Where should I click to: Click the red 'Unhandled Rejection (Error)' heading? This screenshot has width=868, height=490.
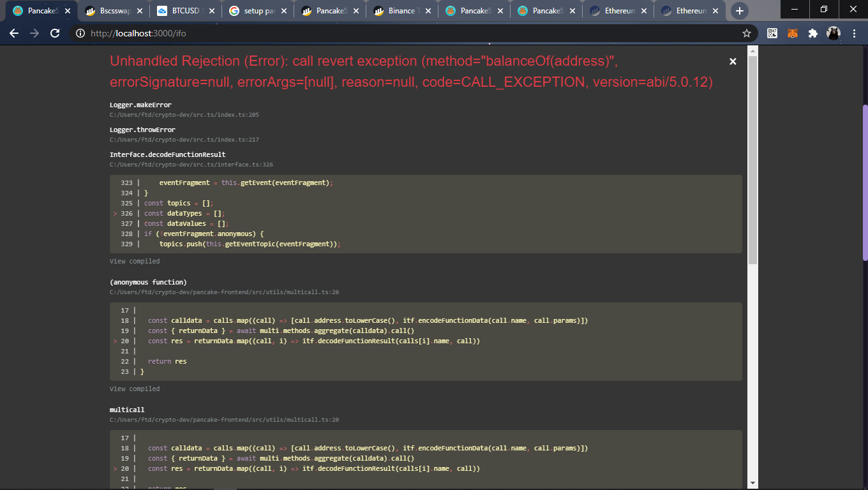(x=411, y=71)
